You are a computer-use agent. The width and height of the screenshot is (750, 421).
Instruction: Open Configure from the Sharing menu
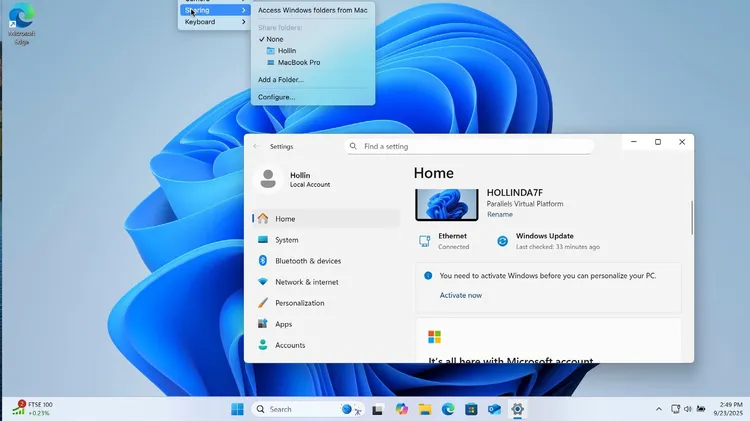click(x=277, y=97)
